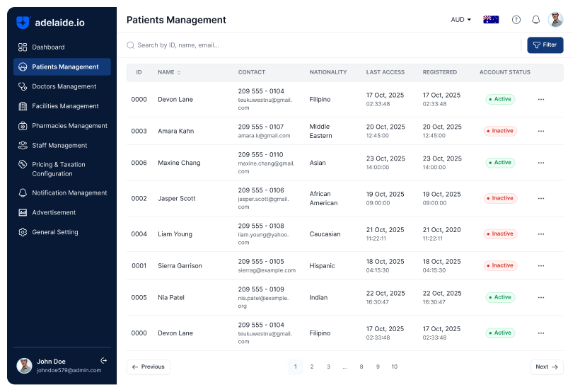Open user profile avatar in top-right
This screenshot has width=580, height=392.
click(x=556, y=20)
